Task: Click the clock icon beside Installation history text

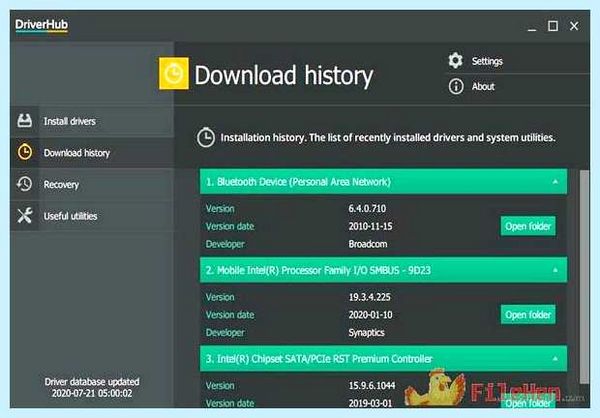Action: click(206, 137)
